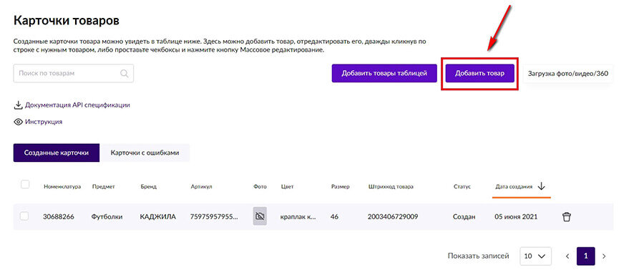Click Добавить товары таблицей button
The height and width of the screenshot is (273, 644).
coord(384,73)
